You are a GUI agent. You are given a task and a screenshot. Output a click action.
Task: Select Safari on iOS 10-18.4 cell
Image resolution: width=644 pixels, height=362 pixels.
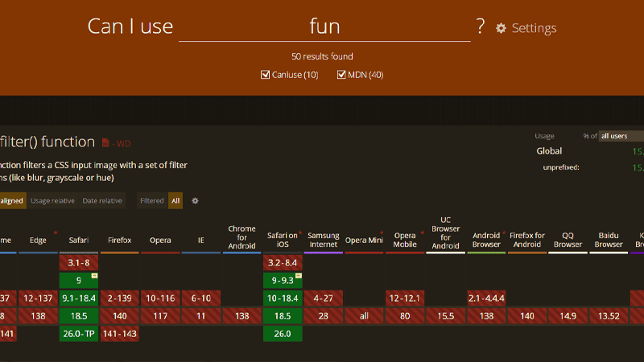pyautogui.click(x=283, y=298)
